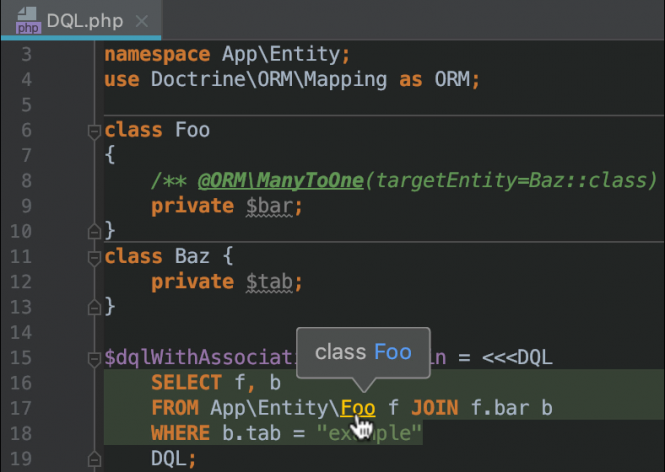The height and width of the screenshot is (472, 665).
Task: Click f.bar in the JOIN clause
Action: (x=500, y=408)
